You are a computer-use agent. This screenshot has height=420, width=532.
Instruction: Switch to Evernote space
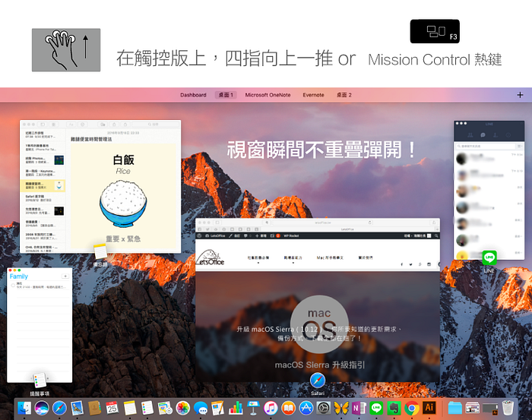coord(313,95)
